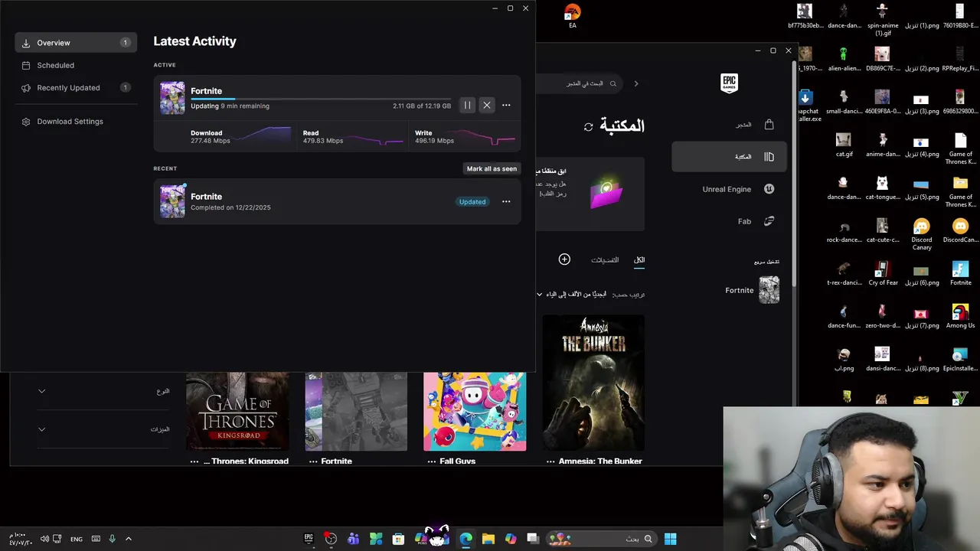Open Task View from the taskbar
980x551 pixels.
tap(533, 539)
